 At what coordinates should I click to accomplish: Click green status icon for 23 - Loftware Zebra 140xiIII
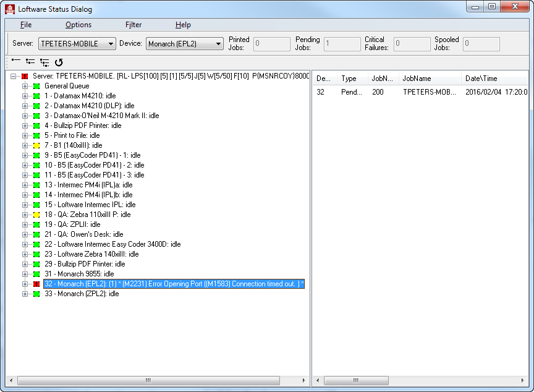click(x=36, y=254)
